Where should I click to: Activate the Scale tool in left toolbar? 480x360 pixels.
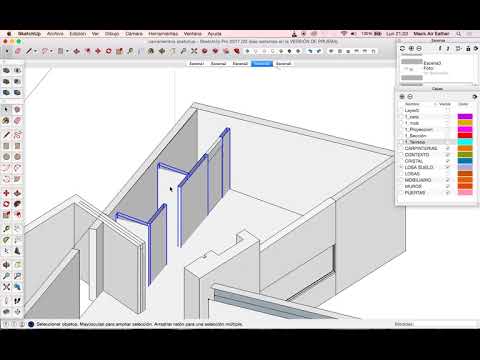6,215
